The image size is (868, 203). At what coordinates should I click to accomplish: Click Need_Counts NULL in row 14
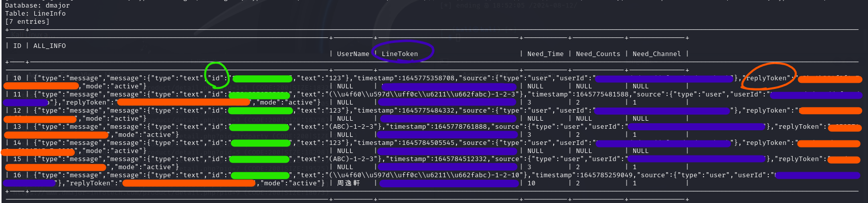(x=584, y=151)
